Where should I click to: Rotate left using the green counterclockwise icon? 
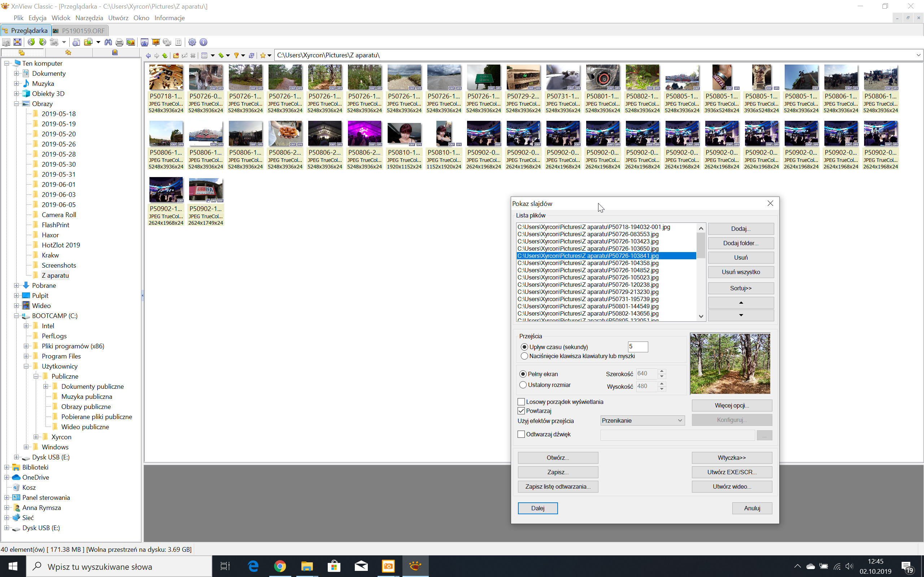[x=31, y=42]
